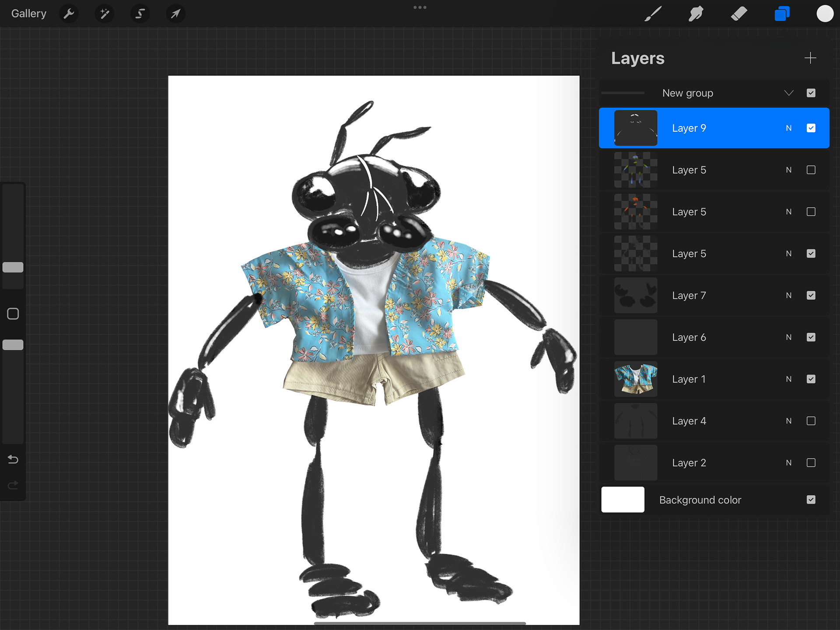
Task: Open the Adjustments magic wand menu
Action: coord(104,14)
